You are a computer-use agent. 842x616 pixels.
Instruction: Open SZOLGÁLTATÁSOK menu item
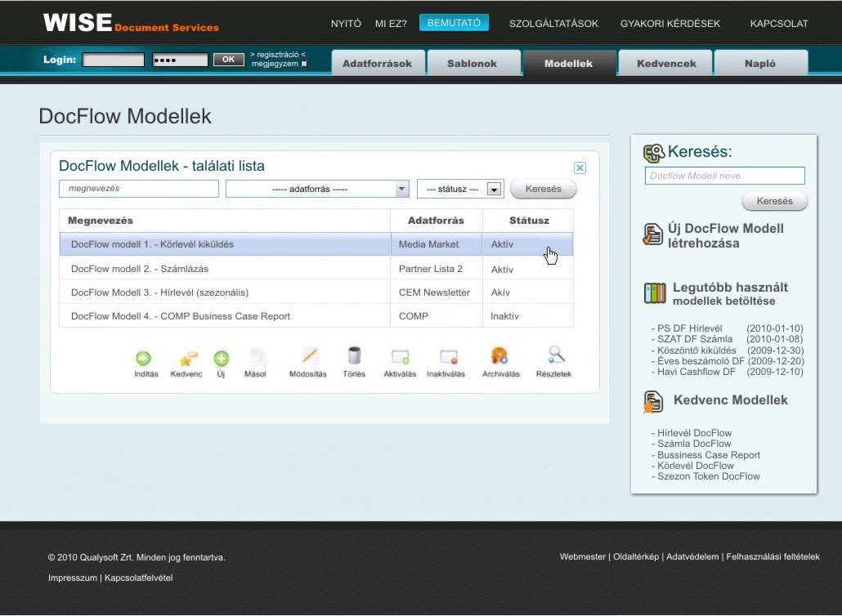click(x=553, y=24)
